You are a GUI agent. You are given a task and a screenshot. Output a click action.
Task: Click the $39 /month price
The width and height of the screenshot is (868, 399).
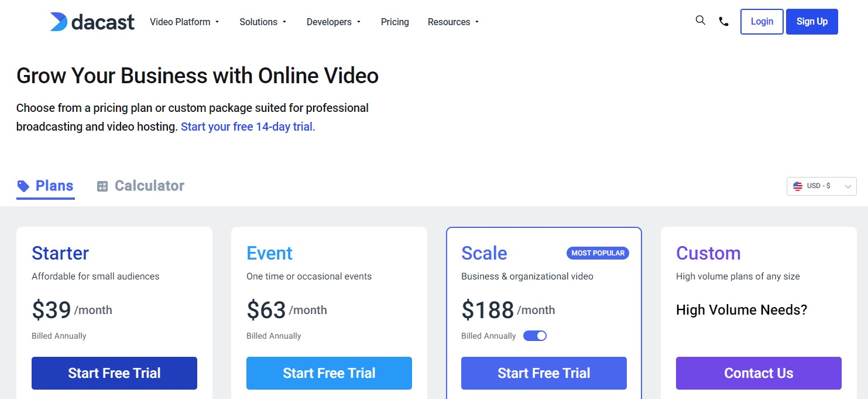(72, 310)
